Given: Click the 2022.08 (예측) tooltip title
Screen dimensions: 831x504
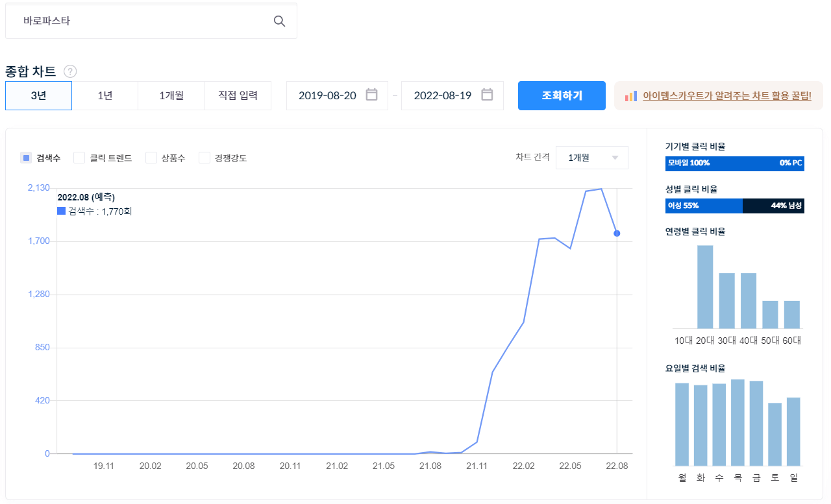Looking at the screenshot, I should tap(86, 197).
